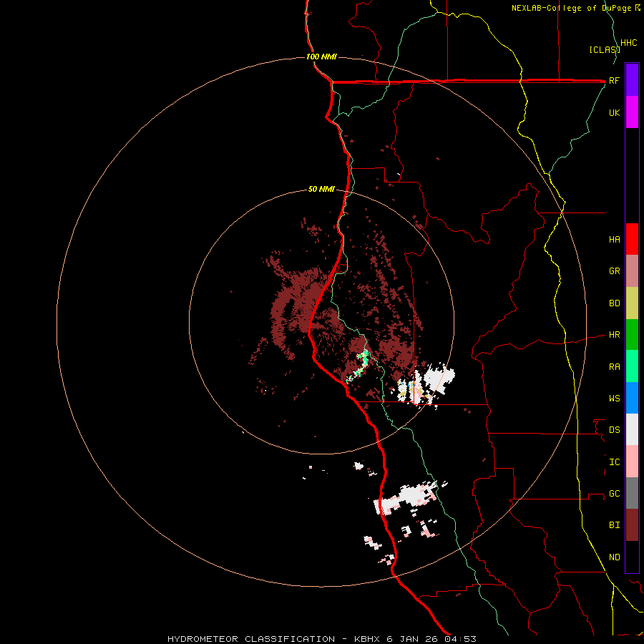Click the BD legend label

(614, 303)
